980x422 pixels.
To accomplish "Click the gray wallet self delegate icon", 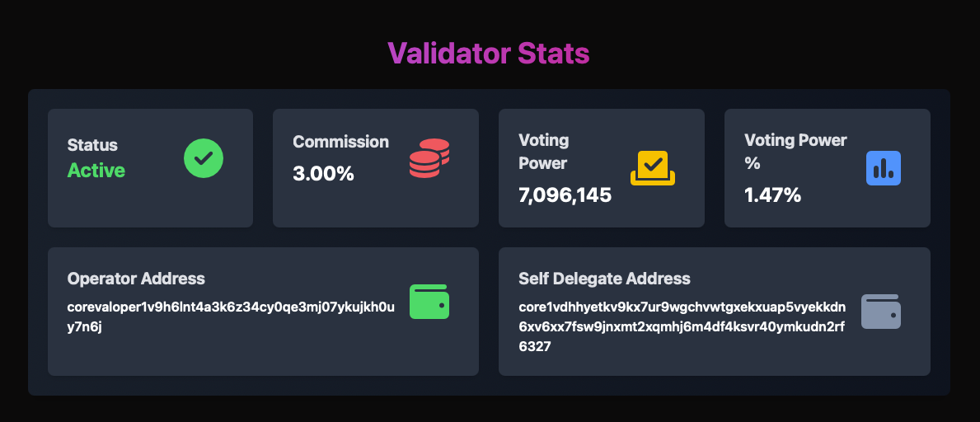I will click(880, 312).
